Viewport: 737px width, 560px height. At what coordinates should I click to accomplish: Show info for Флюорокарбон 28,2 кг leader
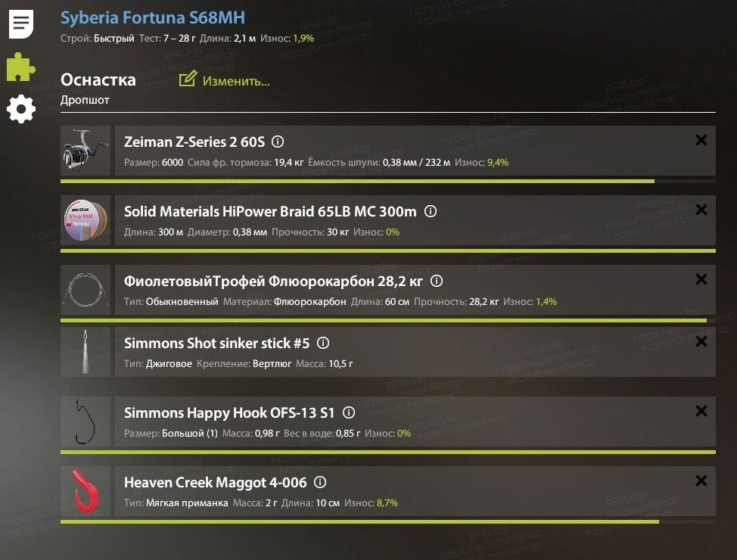pyautogui.click(x=437, y=281)
